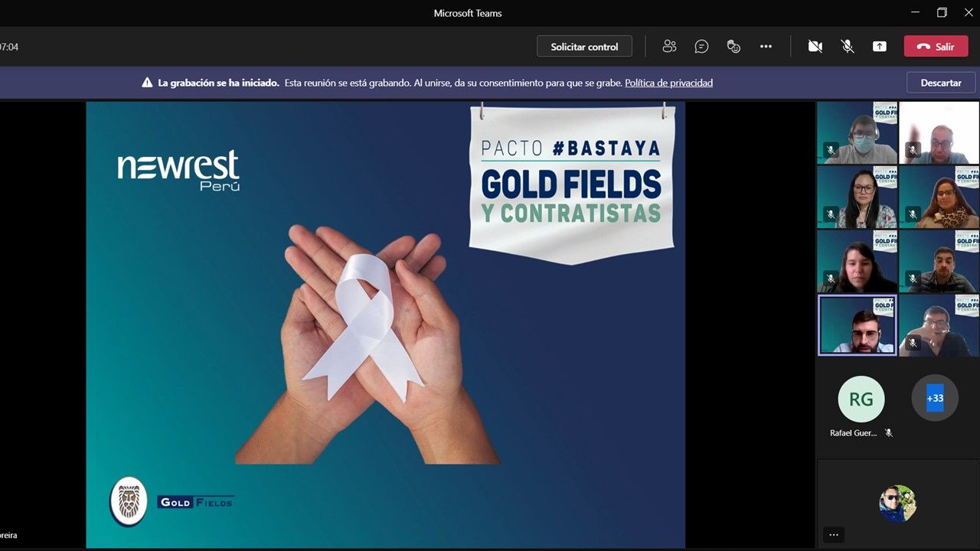This screenshot has height=551, width=980.
Task: Click the shared Newrest Perú presentation slide
Action: pyautogui.click(x=385, y=325)
